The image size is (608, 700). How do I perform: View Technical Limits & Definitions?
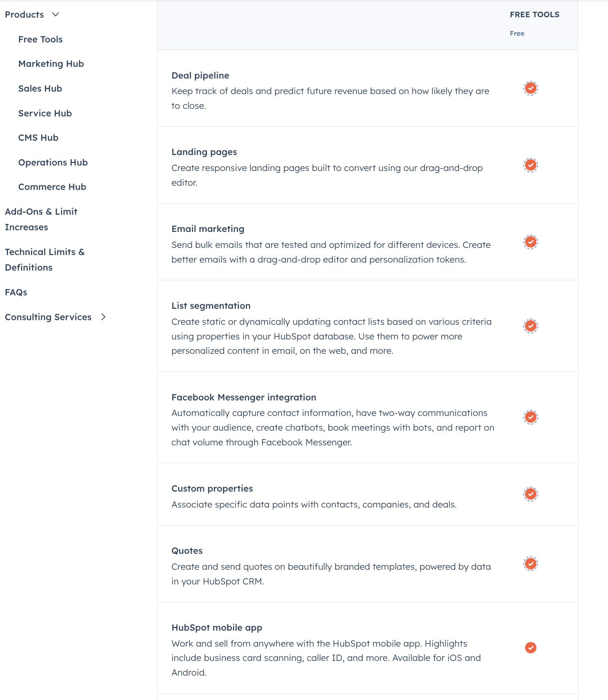pos(45,260)
